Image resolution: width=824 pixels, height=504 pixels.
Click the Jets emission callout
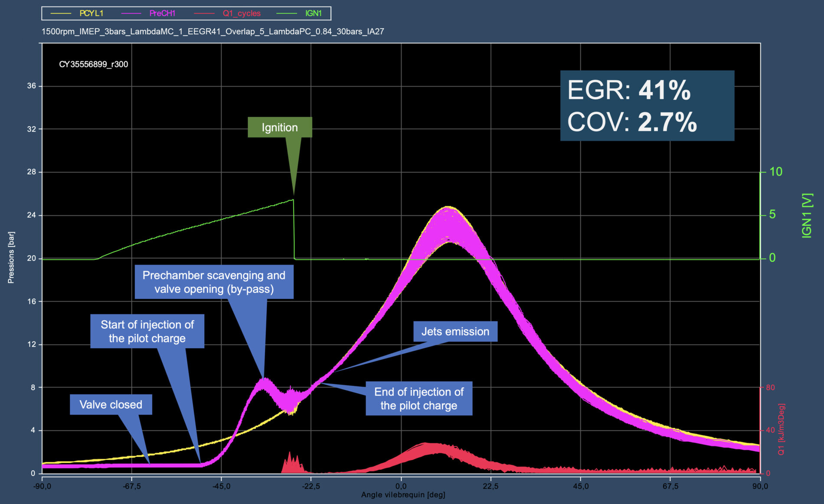455,331
